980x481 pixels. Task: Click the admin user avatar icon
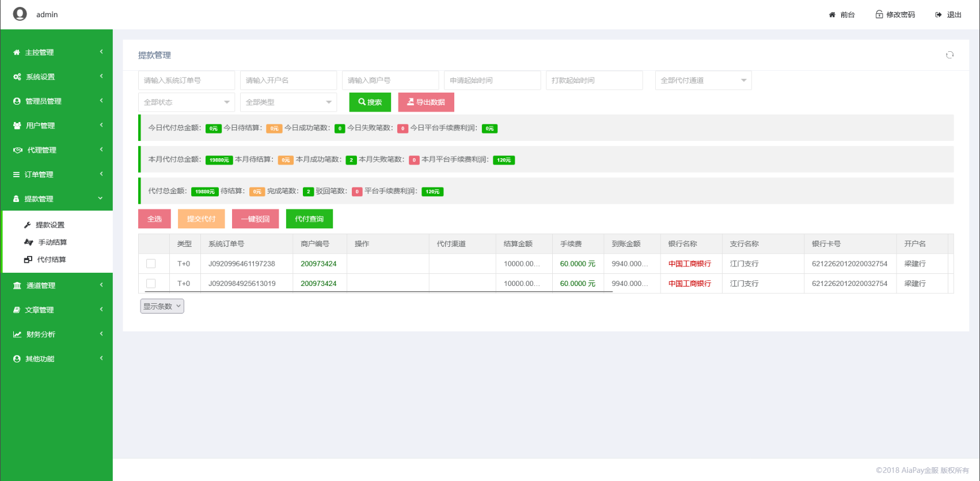pos(20,14)
